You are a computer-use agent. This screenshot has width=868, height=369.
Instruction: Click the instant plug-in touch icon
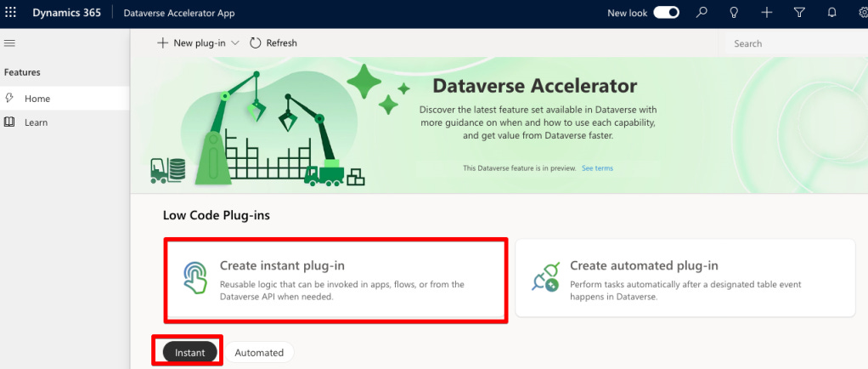tap(194, 277)
